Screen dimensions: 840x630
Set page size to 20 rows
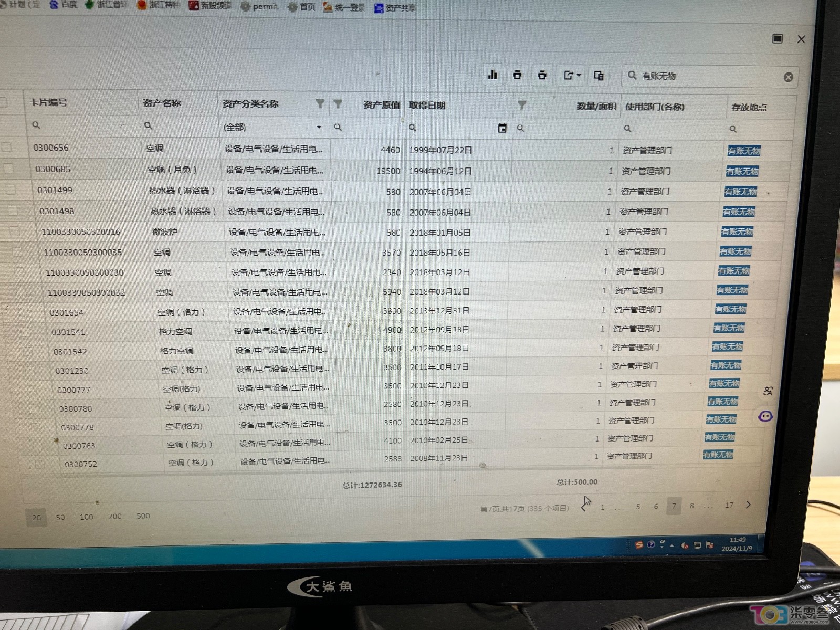click(36, 518)
